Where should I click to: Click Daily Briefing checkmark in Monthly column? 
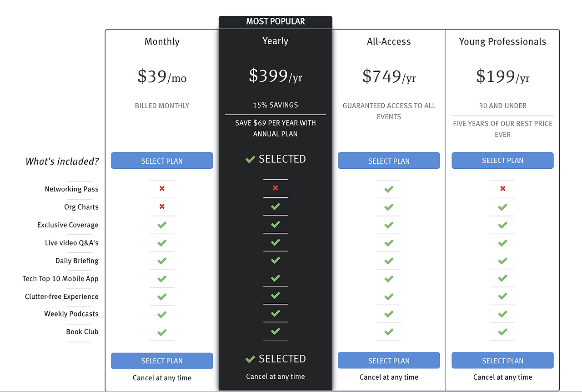[162, 261]
